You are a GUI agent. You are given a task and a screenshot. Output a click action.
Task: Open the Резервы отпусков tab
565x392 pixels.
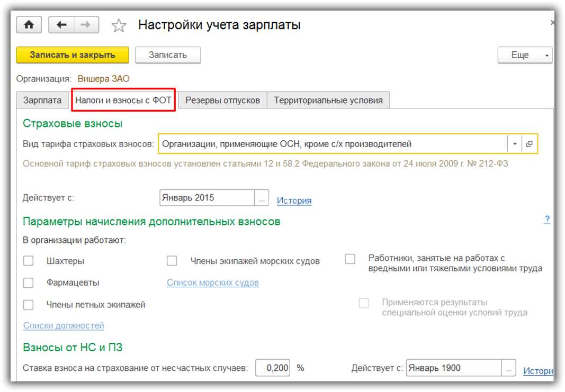[x=222, y=101]
